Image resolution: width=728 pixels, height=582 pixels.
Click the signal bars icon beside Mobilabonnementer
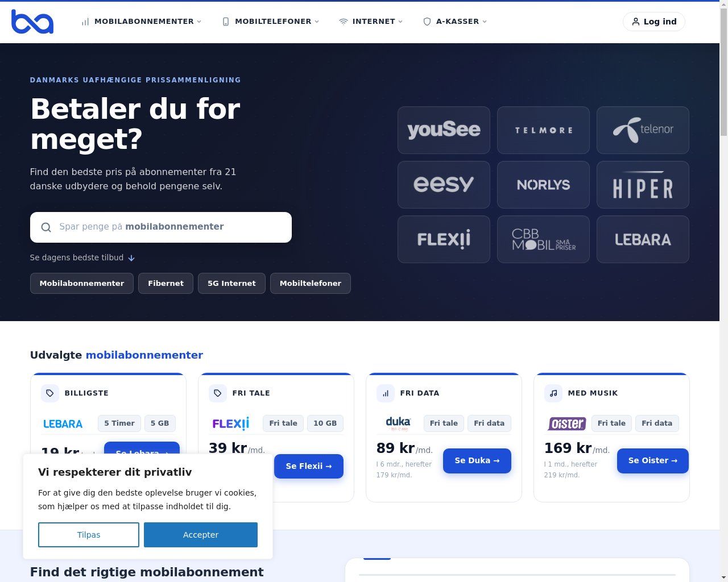tap(85, 22)
